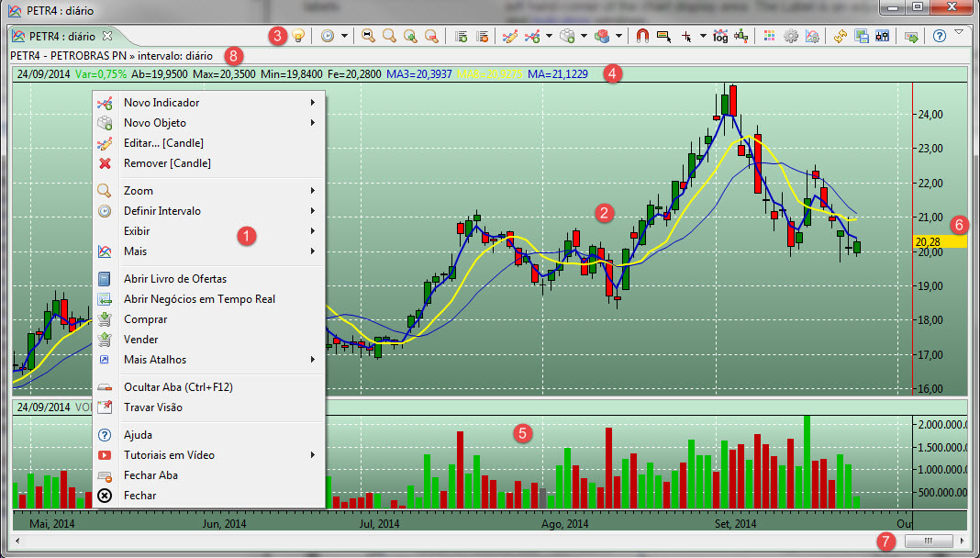
Task: Click the candle chart type icon
Action: point(741,36)
